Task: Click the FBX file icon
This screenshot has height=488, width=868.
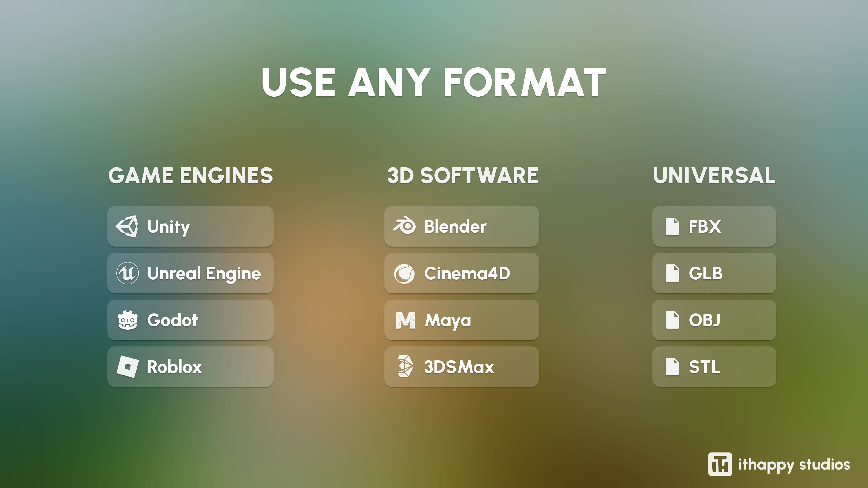Action: click(x=672, y=226)
